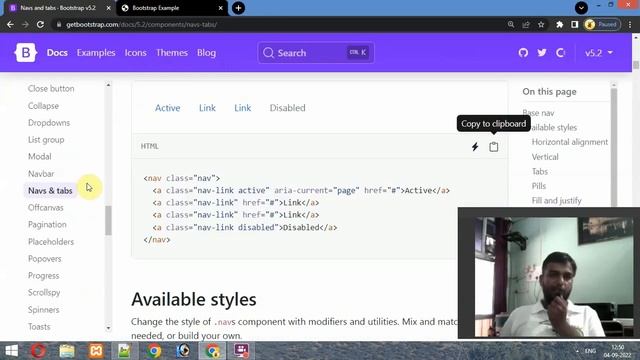
Task: Open Close button in sidebar
Action: (51, 89)
